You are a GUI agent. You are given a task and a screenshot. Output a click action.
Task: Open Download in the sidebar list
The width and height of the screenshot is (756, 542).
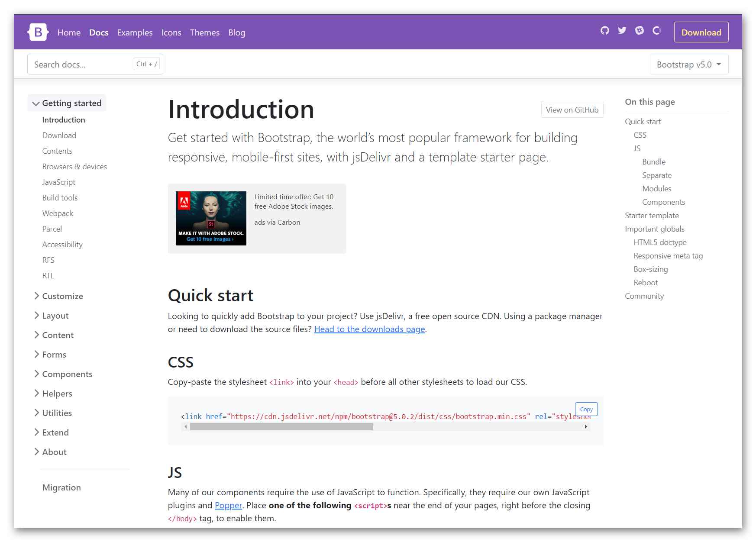pyautogui.click(x=59, y=135)
